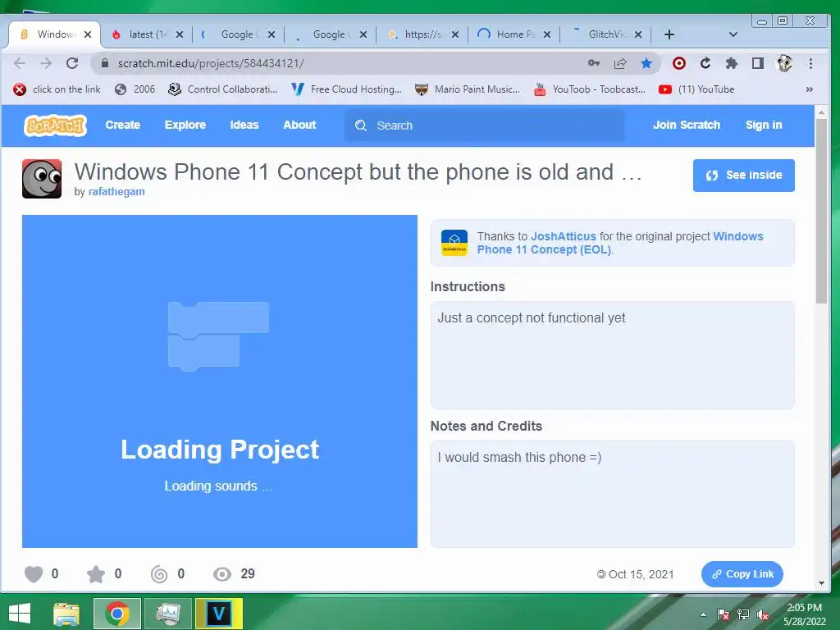
Task: Reload the page with refresh icon
Action: coord(72,63)
